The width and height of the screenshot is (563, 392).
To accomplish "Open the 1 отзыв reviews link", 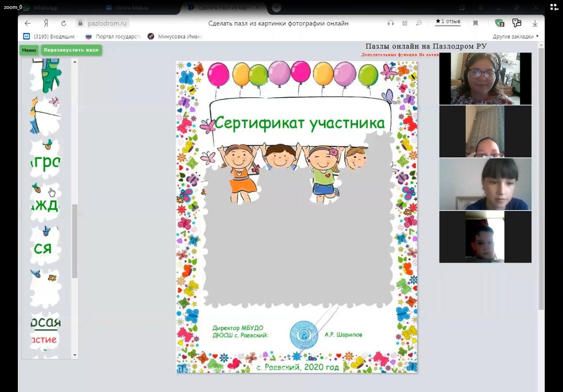I will pyautogui.click(x=448, y=21).
